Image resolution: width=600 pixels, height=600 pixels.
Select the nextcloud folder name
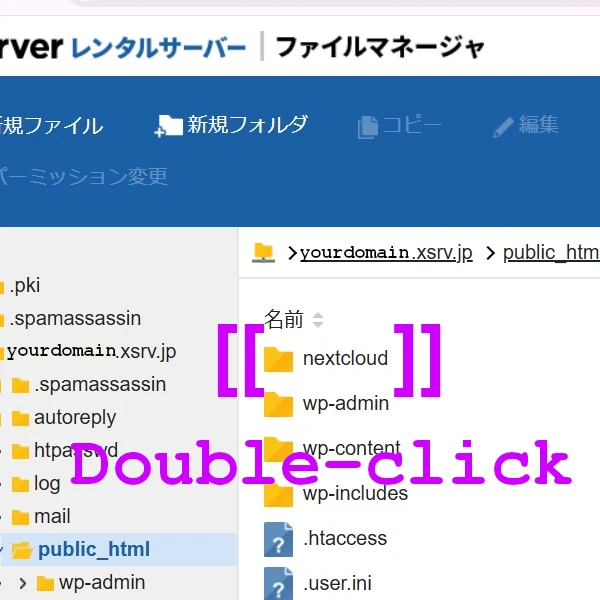(345, 358)
